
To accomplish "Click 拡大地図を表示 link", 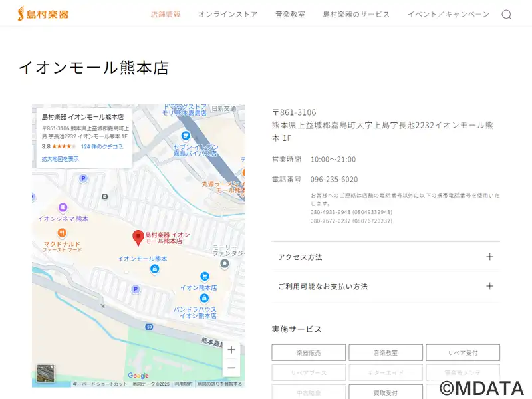I will 60,159.
